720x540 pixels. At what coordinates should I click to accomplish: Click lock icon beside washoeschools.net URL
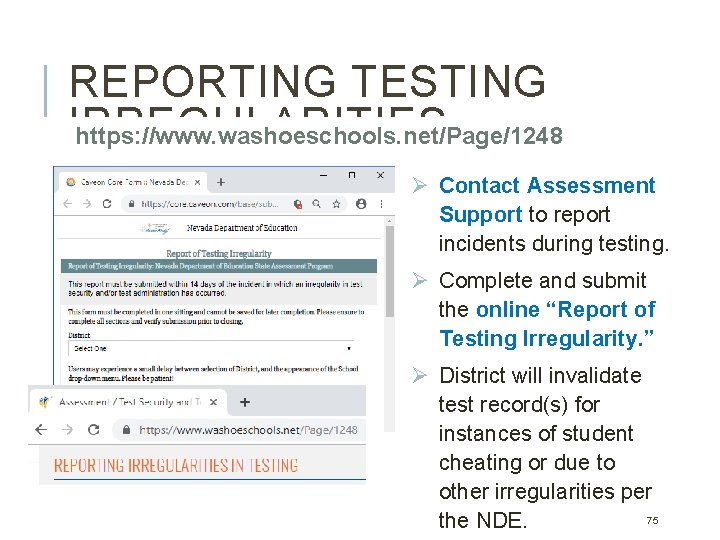pos(126,430)
